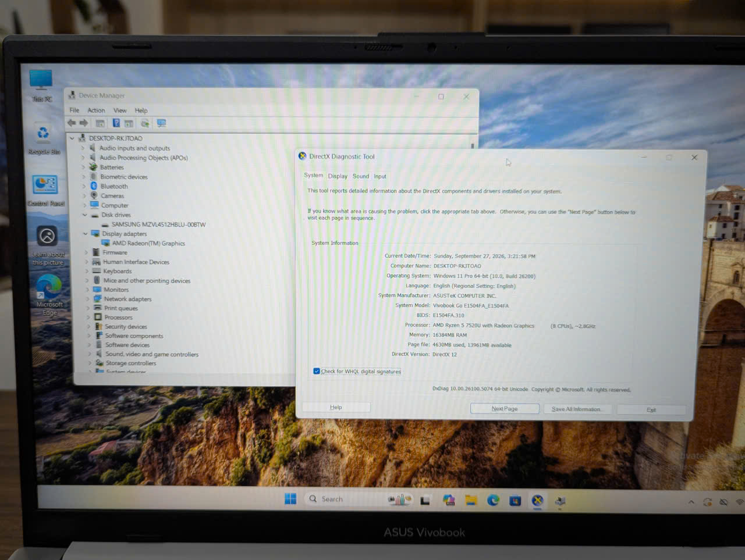Screen dimensions: 745x560
Task: Select SAMSUNG MZVL4512HBLU-00BTW disk drive
Action: click(x=159, y=224)
